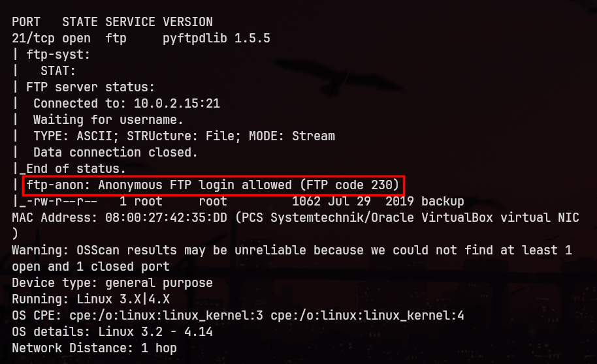Click the highlighted ftp-anon login allowed line
Image resolution: width=597 pixels, height=364 pixels.
(212, 185)
